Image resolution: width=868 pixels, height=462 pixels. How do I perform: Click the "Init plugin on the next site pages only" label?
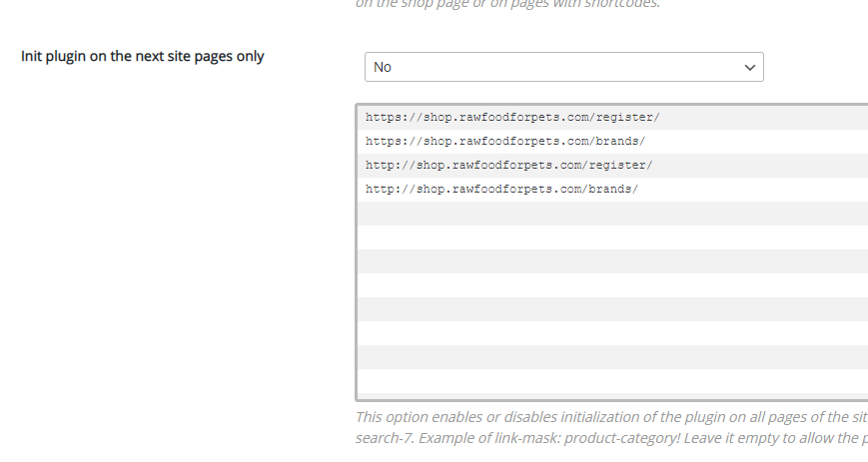click(143, 56)
